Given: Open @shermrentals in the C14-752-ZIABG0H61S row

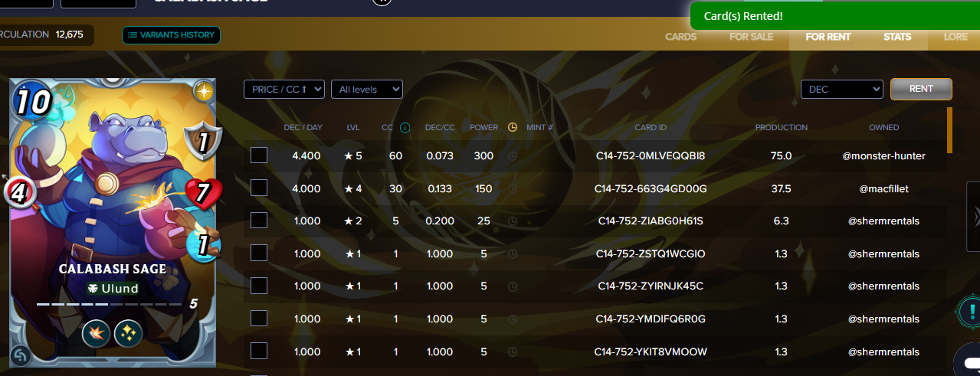Looking at the screenshot, I should point(883,221).
